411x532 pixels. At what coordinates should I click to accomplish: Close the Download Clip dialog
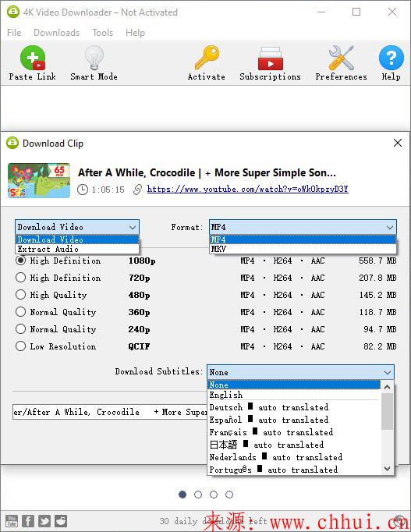[x=398, y=143]
